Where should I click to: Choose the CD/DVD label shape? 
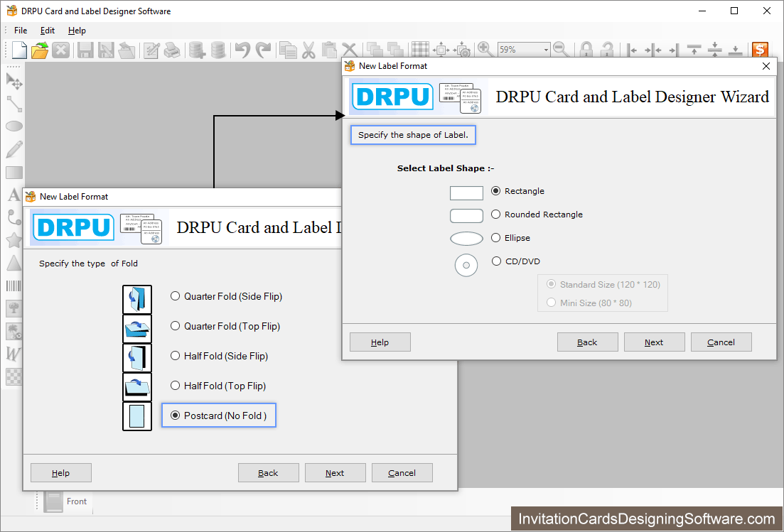click(x=496, y=261)
